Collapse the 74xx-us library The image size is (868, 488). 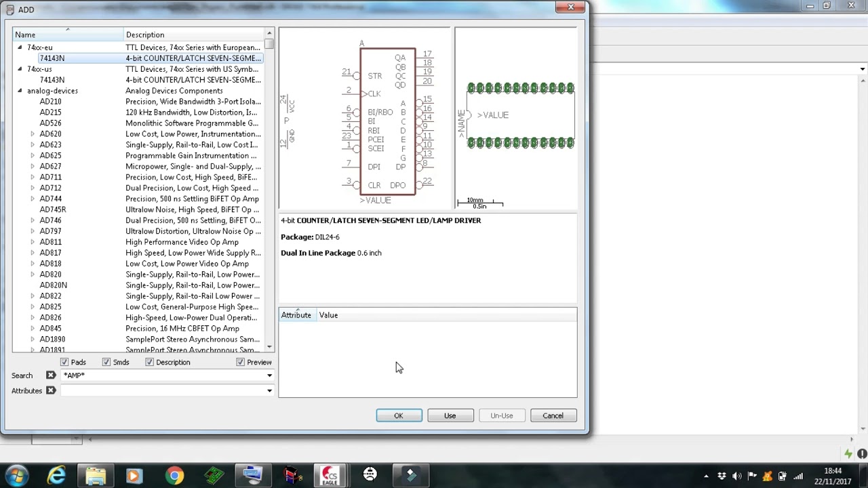[20, 69]
